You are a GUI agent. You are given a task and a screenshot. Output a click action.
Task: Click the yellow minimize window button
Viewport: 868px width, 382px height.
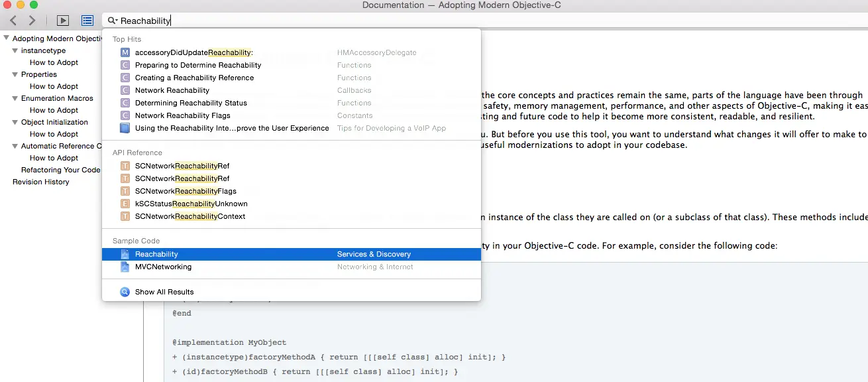click(21, 5)
